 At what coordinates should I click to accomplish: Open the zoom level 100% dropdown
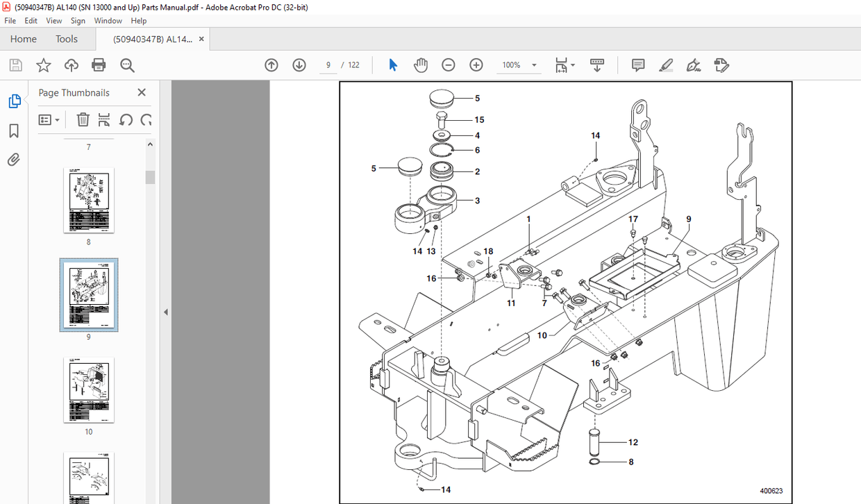point(519,65)
